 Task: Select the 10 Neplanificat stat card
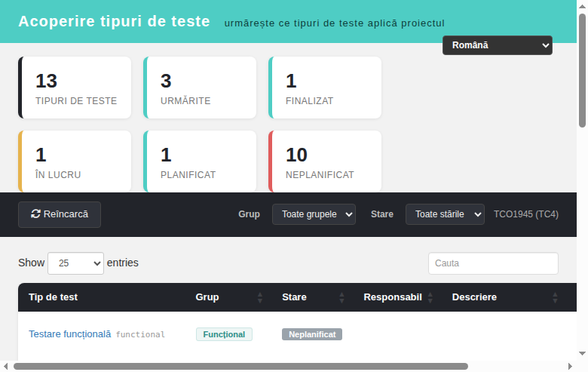pos(325,161)
